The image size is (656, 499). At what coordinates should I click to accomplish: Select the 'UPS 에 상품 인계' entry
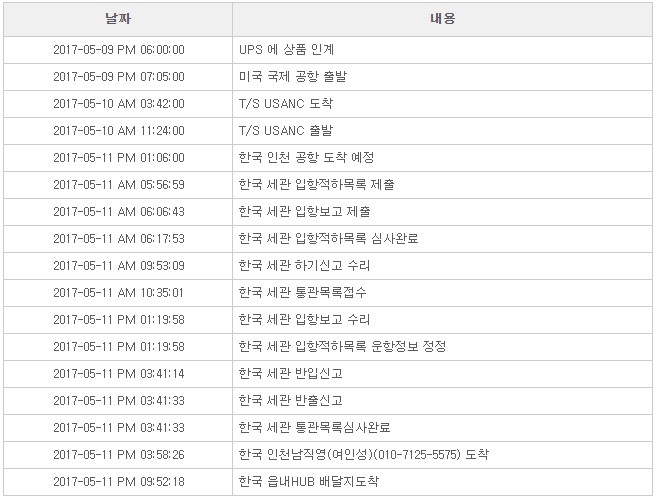click(287, 49)
